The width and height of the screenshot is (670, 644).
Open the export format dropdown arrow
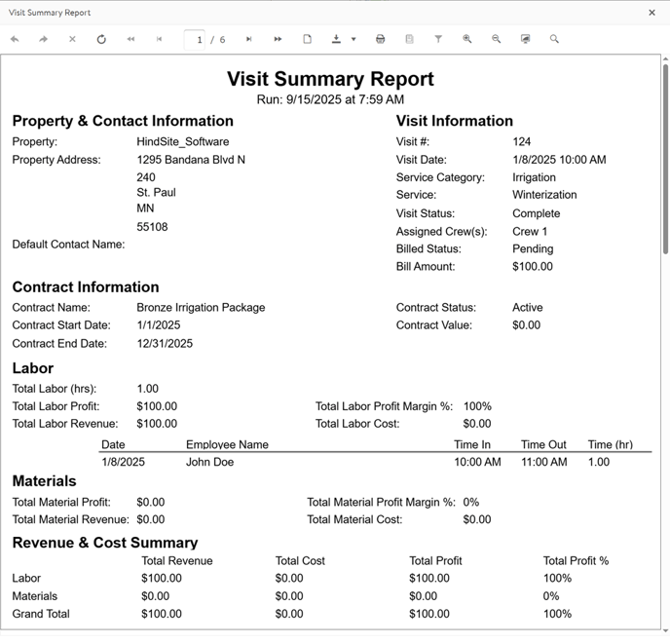click(354, 40)
